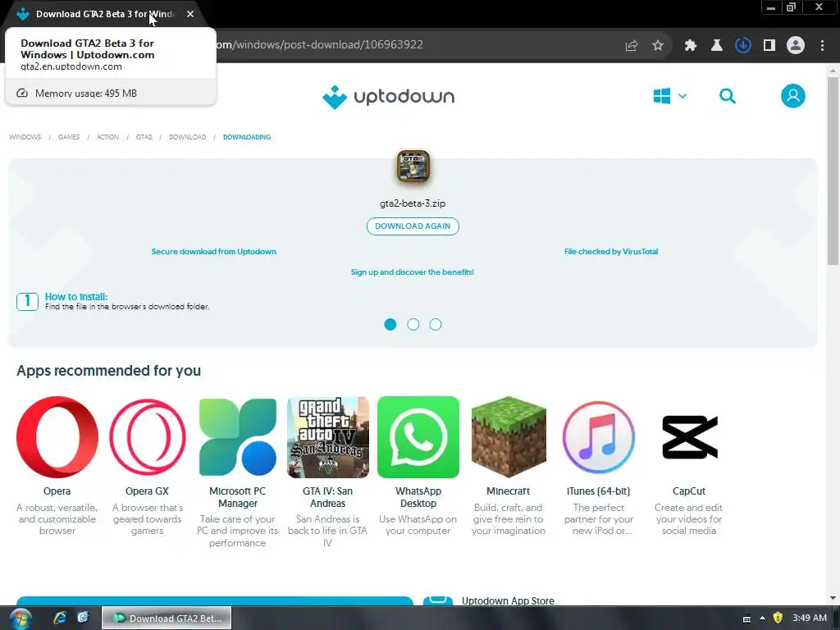Click the second pinned taskbar icon

pos(83,618)
